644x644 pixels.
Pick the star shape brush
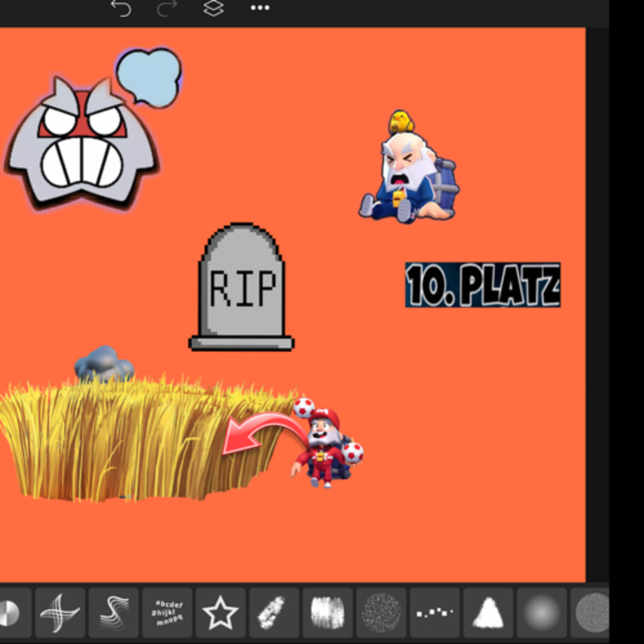(x=221, y=613)
